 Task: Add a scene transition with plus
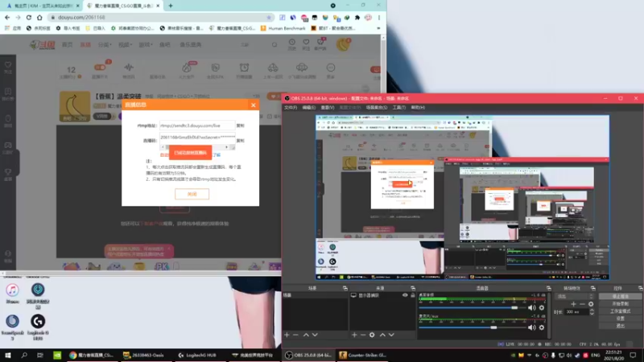(x=573, y=304)
